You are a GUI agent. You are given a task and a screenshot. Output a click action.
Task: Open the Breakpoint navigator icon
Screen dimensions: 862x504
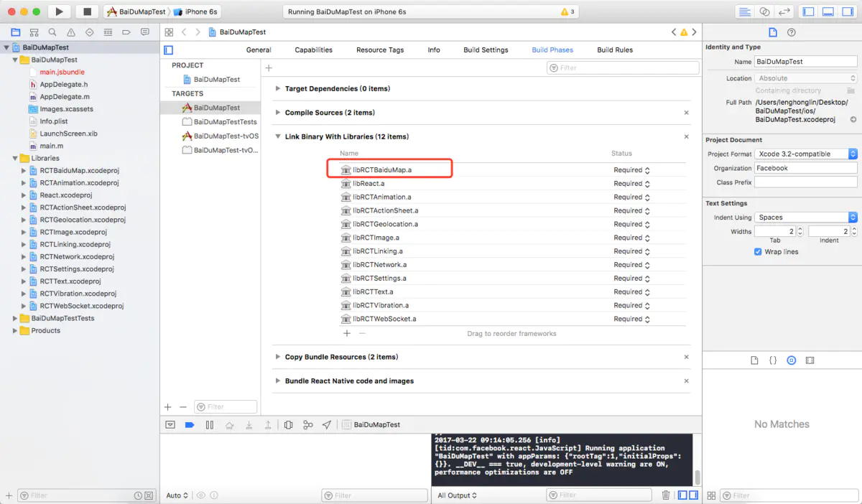tap(126, 32)
